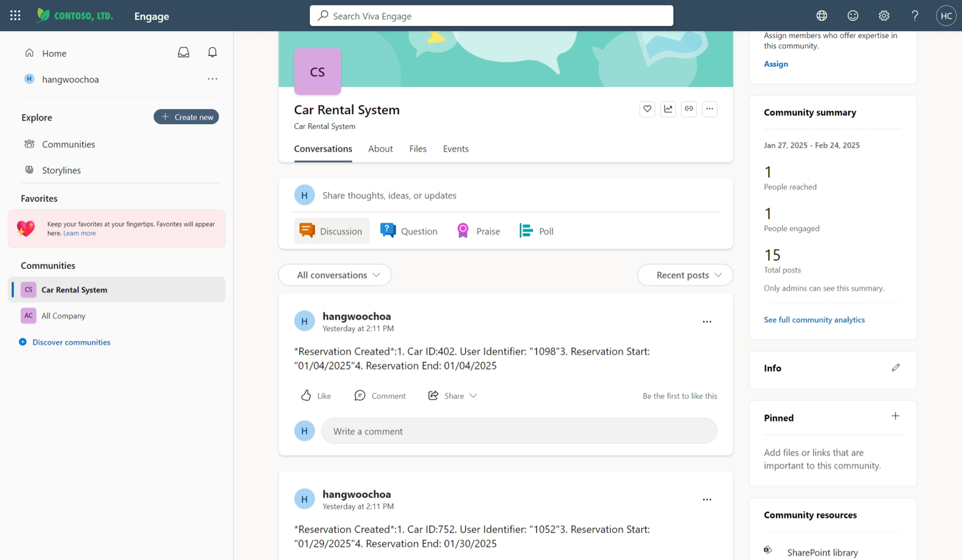962x560 pixels.
Task: Open the inbox icon next to Home
Action: click(183, 52)
